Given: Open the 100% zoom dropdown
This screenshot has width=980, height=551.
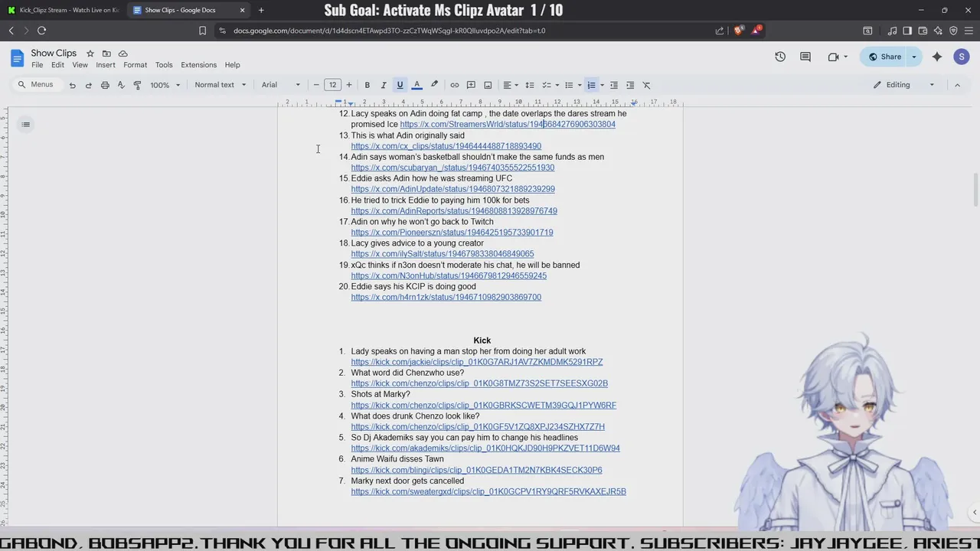Looking at the screenshot, I should tap(165, 85).
